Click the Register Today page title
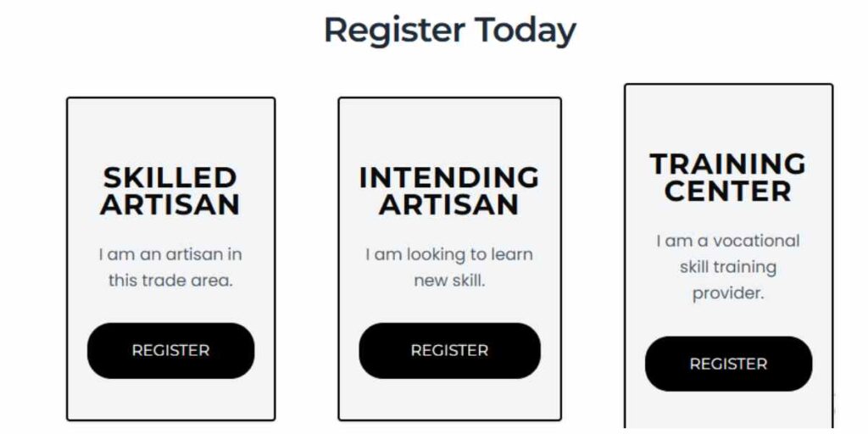This screenshot has height=434, width=868. click(450, 31)
